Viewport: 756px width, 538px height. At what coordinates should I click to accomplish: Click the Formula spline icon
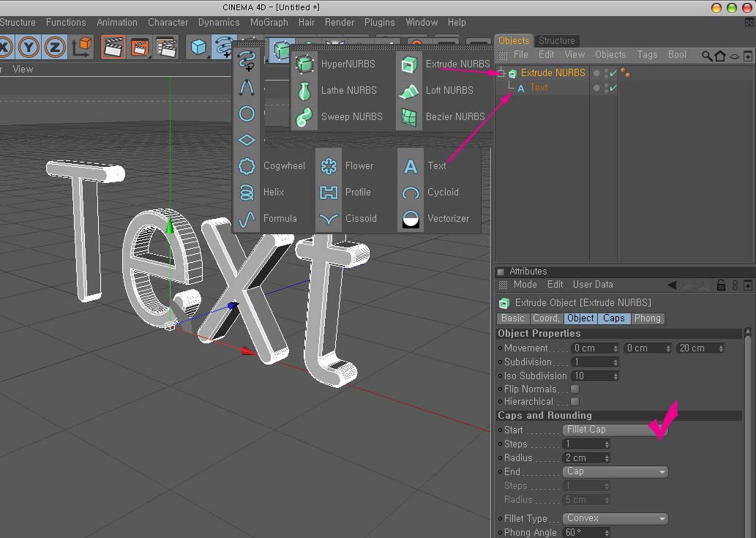coord(247,218)
